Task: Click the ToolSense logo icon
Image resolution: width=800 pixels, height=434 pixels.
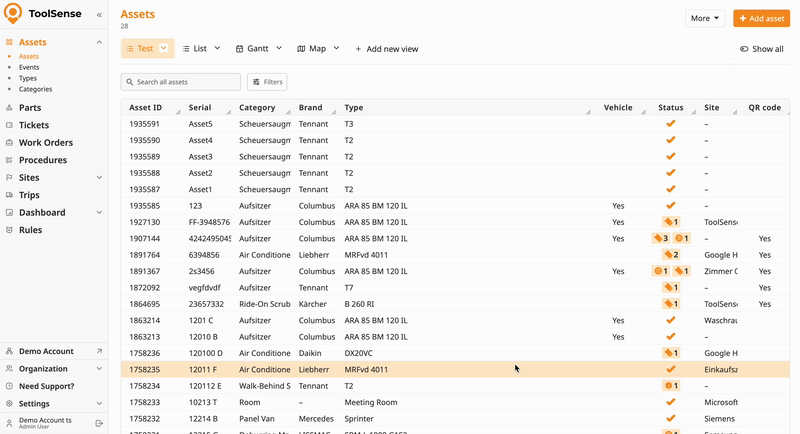Action: pos(13,14)
